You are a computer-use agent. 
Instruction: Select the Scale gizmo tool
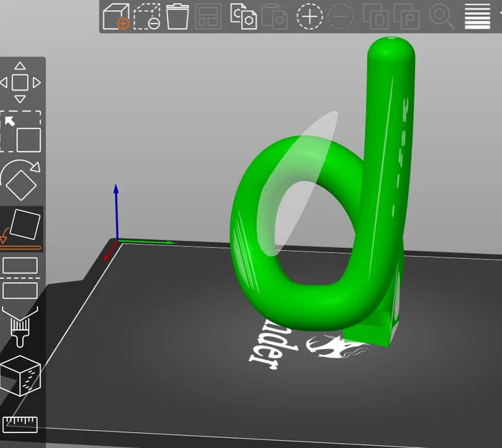pos(21,131)
